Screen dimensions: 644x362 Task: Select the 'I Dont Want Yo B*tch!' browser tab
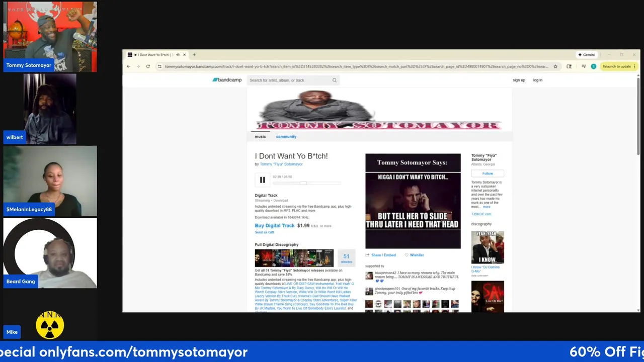156,55
